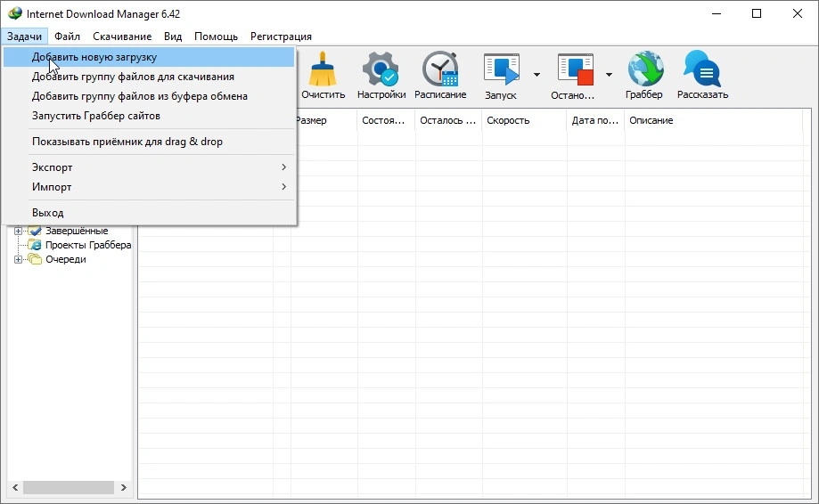Click left arrow of sidebar horizontal scrollbar
Viewport: 819px width, 504px height.
(15, 487)
